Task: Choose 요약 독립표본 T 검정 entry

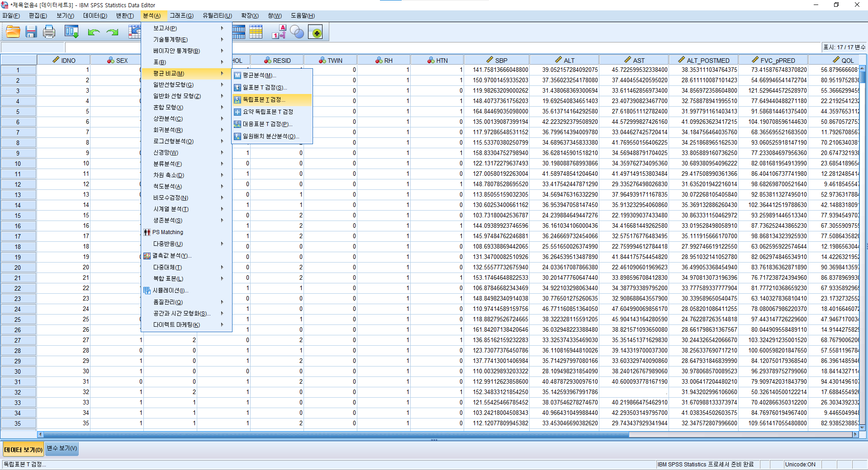Action: (272, 112)
